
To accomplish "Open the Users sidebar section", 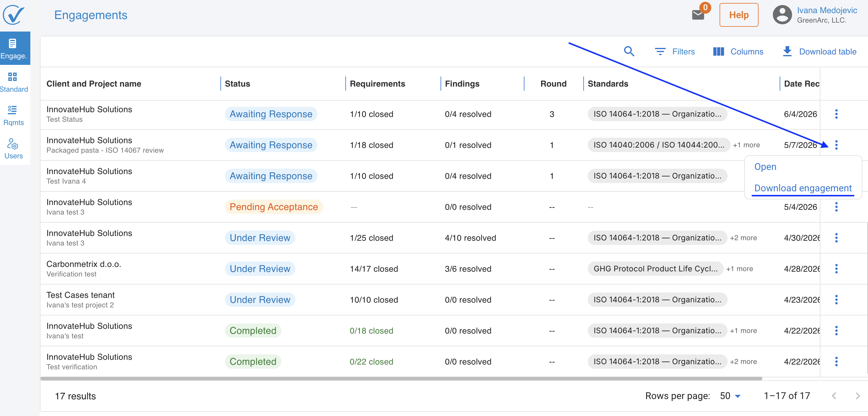I will 13,149.
